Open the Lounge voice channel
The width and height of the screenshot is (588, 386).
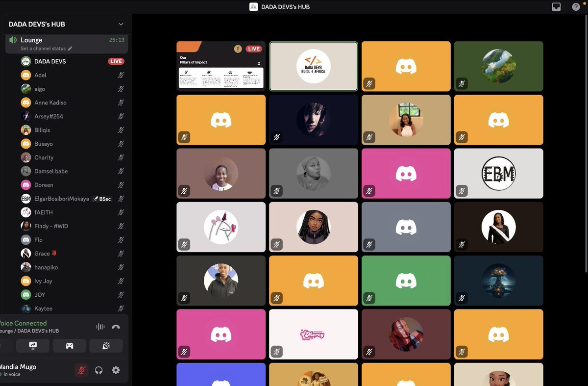coord(67,44)
